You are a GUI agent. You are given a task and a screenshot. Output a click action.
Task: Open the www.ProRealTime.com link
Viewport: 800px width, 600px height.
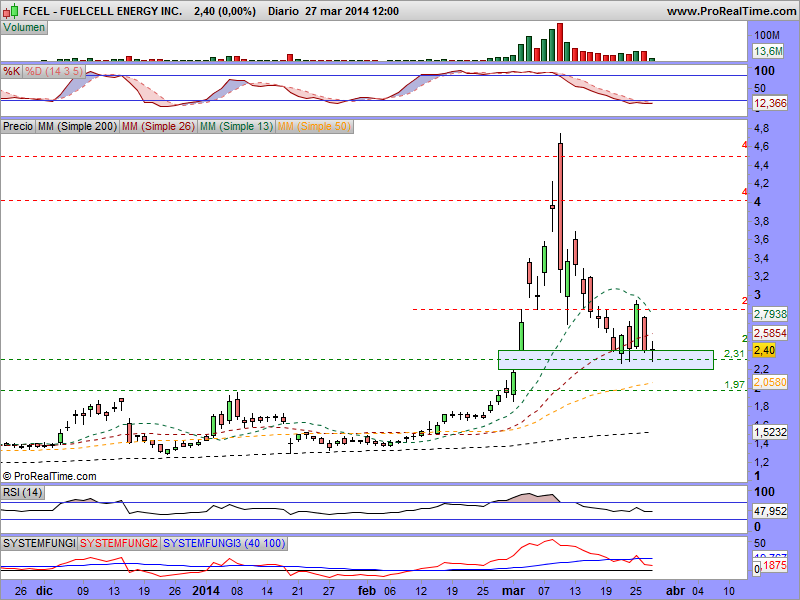[731, 11]
